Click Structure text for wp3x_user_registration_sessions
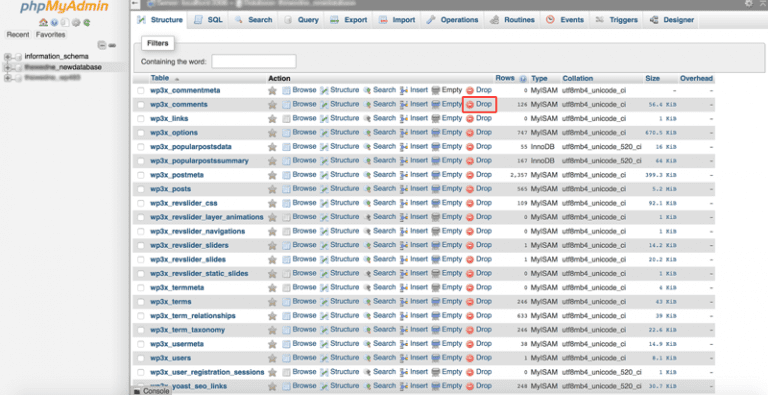This screenshot has width=768, height=395. point(345,372)
